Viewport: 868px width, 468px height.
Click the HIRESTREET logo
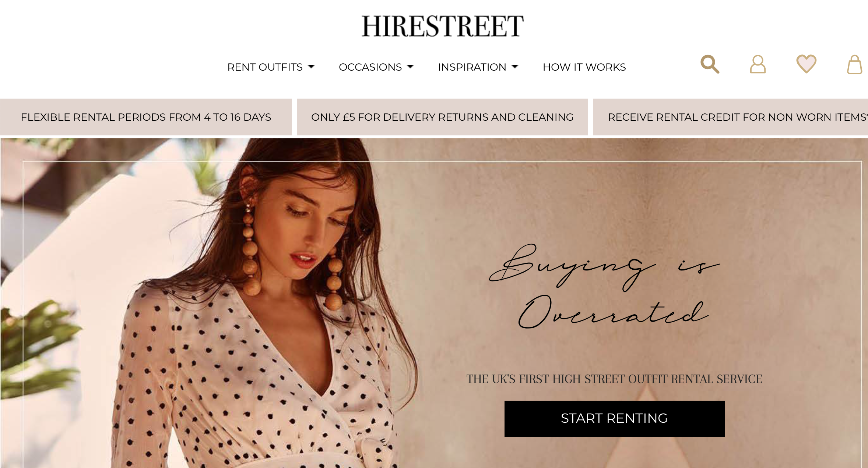tap(442, 26)
